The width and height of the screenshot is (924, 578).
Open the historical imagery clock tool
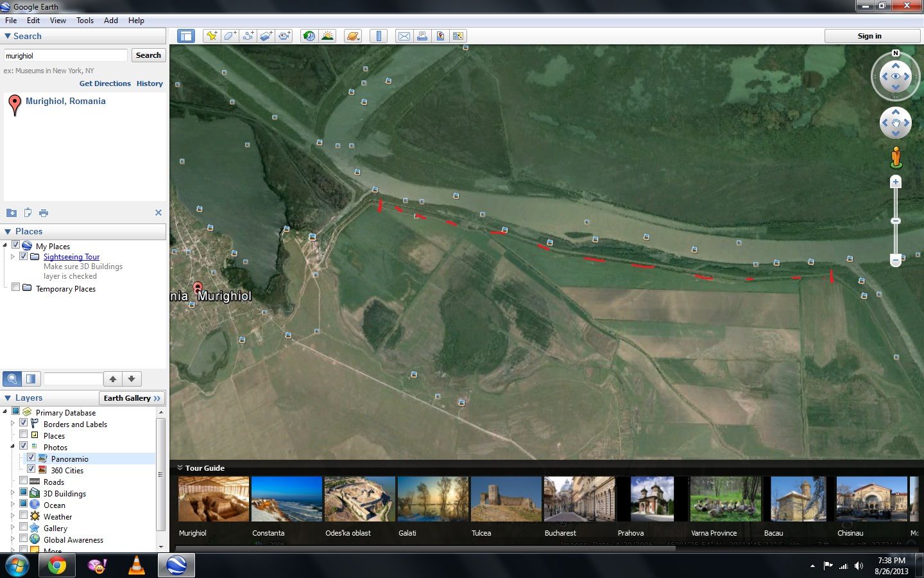[x=309, y=36]
